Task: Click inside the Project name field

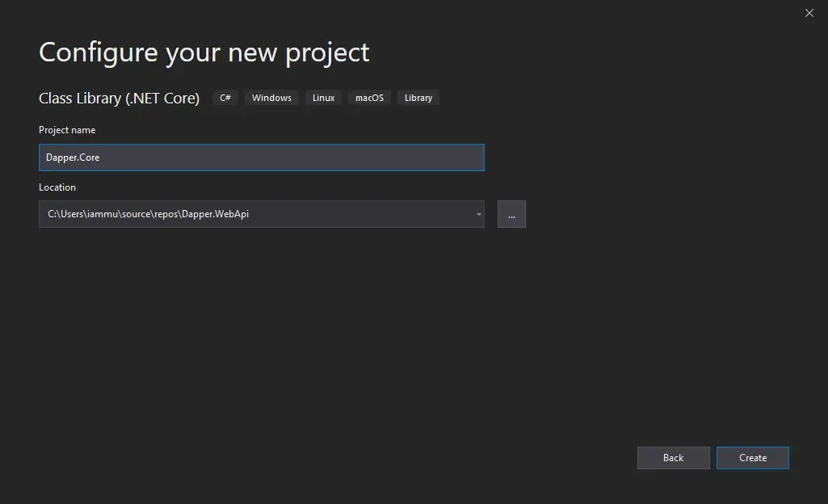Action: click(261, 157)
